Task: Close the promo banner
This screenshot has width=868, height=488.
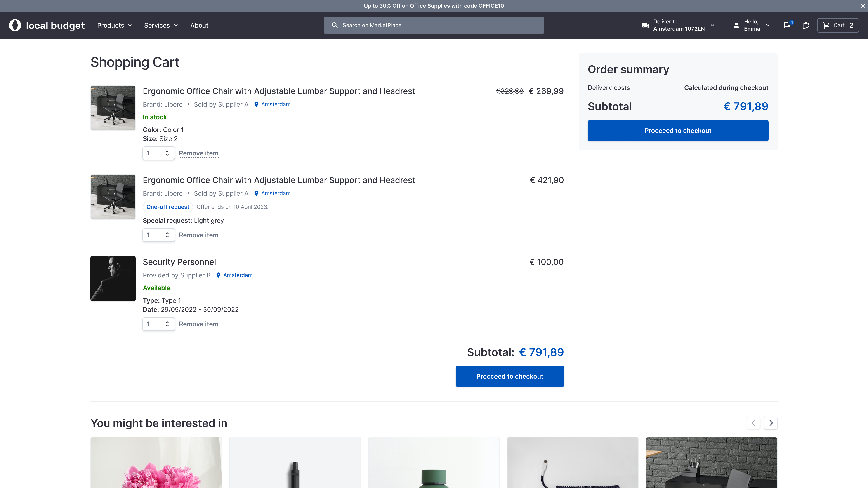Action: pyautogui.click(x=863, y=6)
